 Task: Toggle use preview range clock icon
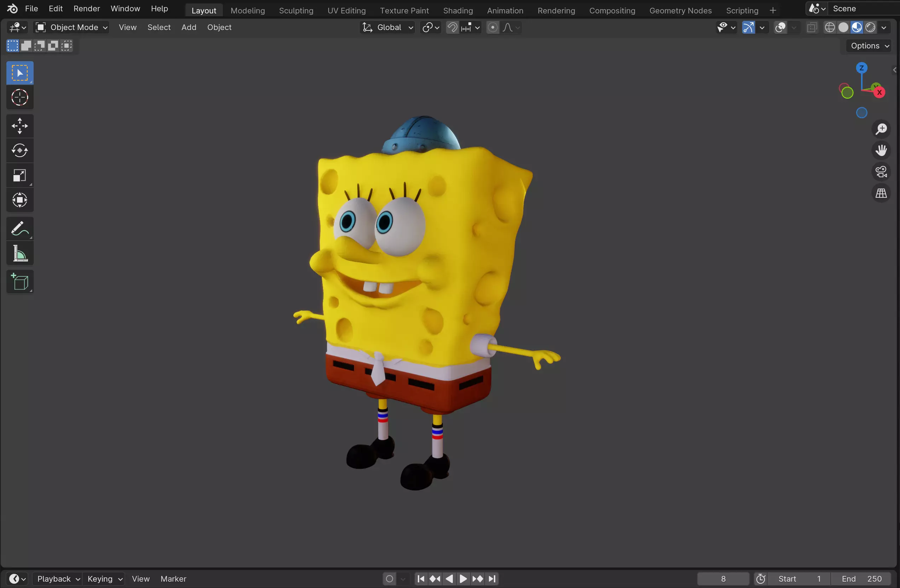[761, 578]
